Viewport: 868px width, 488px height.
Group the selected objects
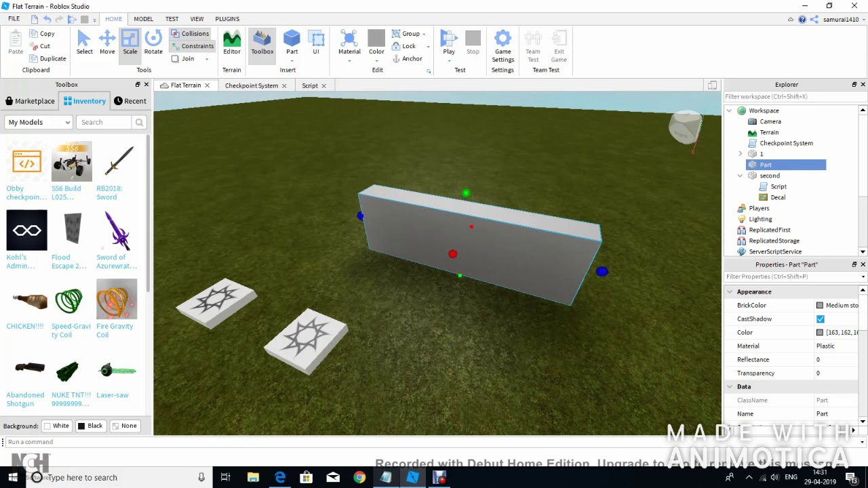coord(406,33)
